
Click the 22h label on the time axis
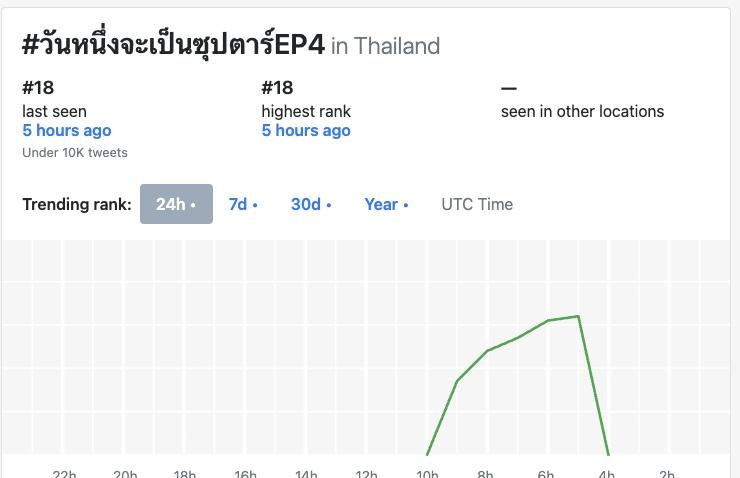click(x=64, y=473)
